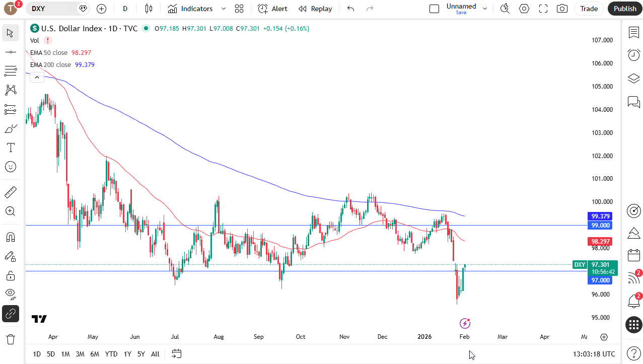Open price scale settings gear
Screen dimensions: 643x364
pyautogui.click(x=604, y=337)
